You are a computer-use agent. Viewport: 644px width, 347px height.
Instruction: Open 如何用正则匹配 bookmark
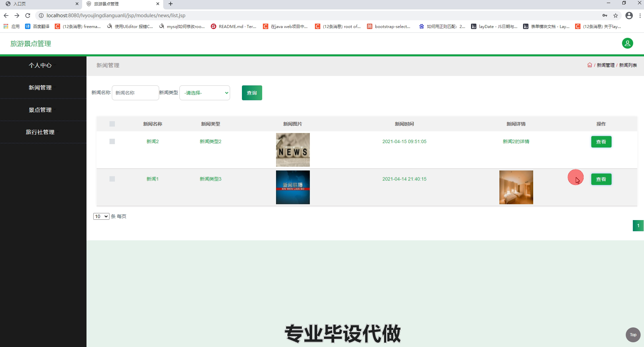(442, 26)
